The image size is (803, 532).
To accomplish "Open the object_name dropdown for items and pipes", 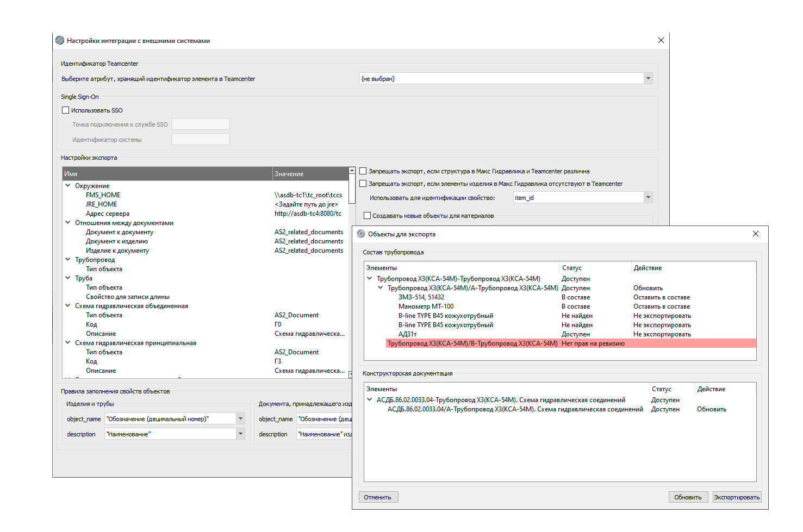I will 240,418.
